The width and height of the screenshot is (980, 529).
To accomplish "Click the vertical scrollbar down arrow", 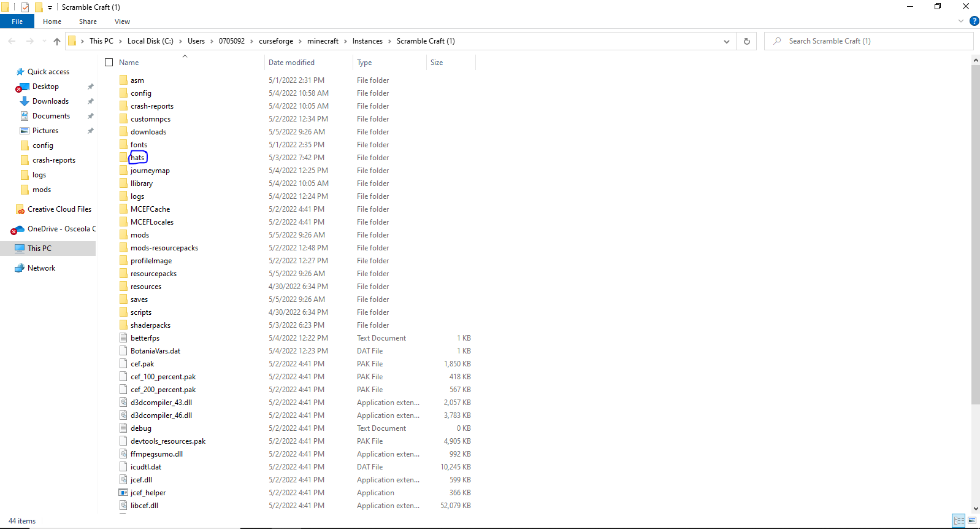I will pyautogui.click(x=975, y=509).
